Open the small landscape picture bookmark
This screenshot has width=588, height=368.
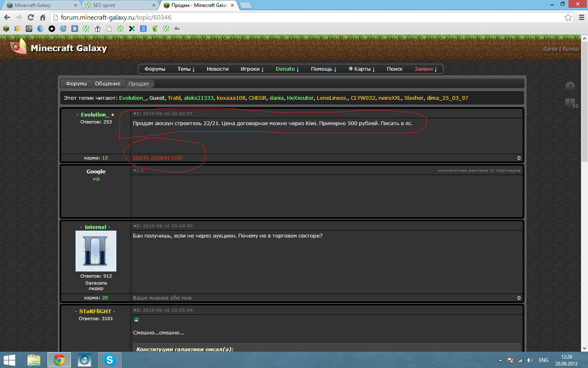pyautogui.click(x=178, y=29)
